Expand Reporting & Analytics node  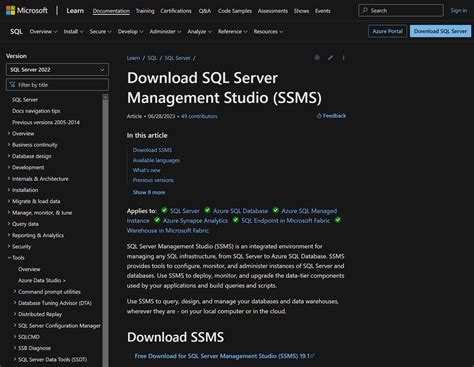[9, 235]
